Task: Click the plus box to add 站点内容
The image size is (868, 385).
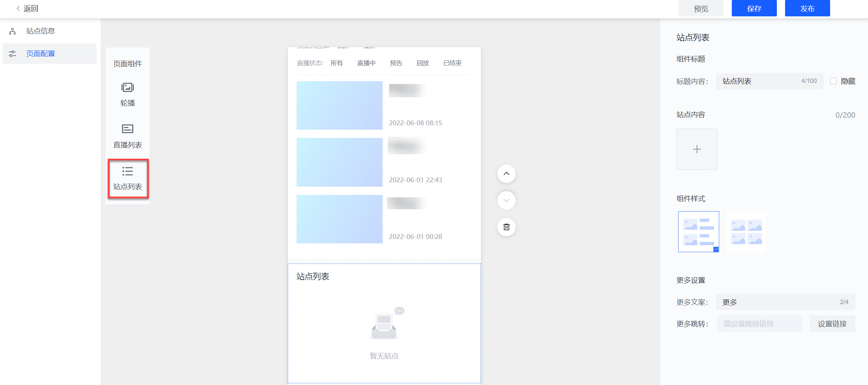Action: pos(697,149)
